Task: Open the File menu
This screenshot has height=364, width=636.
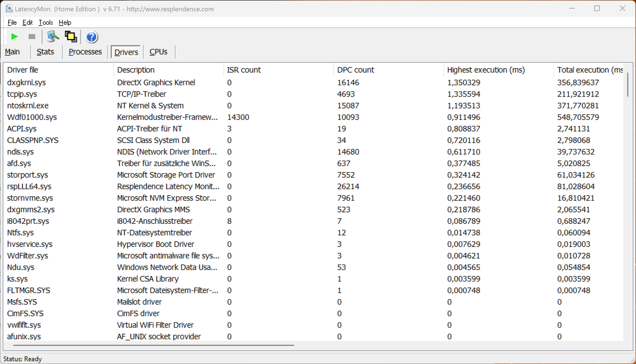Action: tap(12, 23)
